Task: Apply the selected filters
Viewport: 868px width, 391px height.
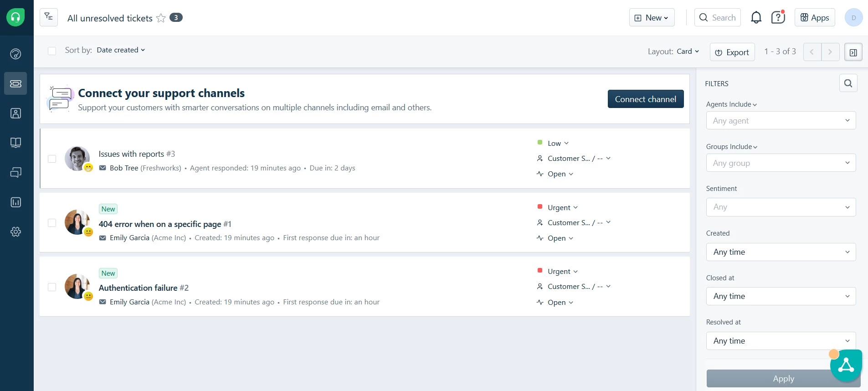Action: pyautogui.click(x=783, y=378)
